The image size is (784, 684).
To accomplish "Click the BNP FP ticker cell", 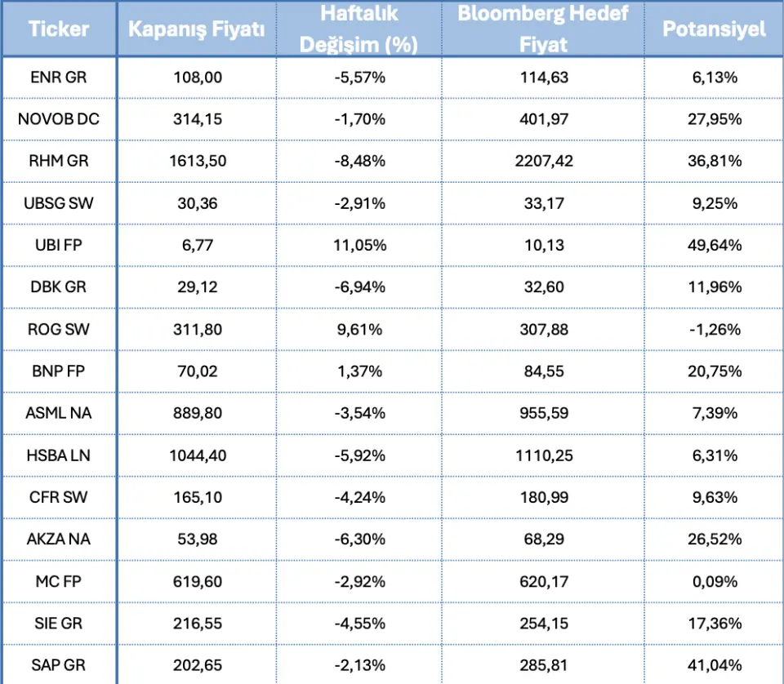I will click(59, 371).
